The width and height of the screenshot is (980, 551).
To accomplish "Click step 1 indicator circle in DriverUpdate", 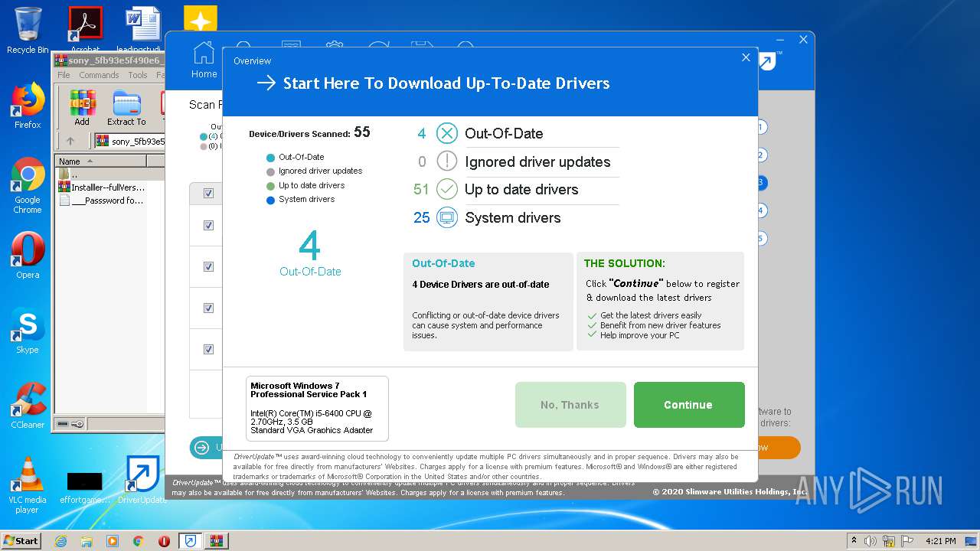I will pos(761,128).
